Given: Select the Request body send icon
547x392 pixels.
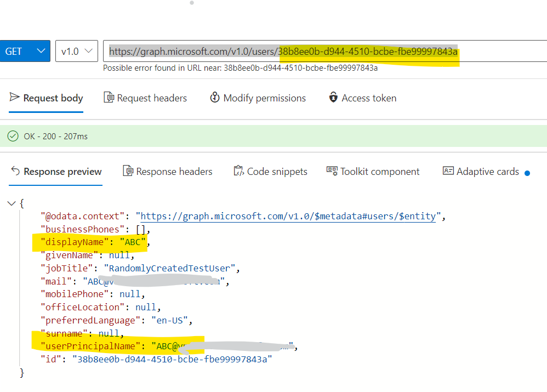Looking at the screenshot, I should [15, 98].
